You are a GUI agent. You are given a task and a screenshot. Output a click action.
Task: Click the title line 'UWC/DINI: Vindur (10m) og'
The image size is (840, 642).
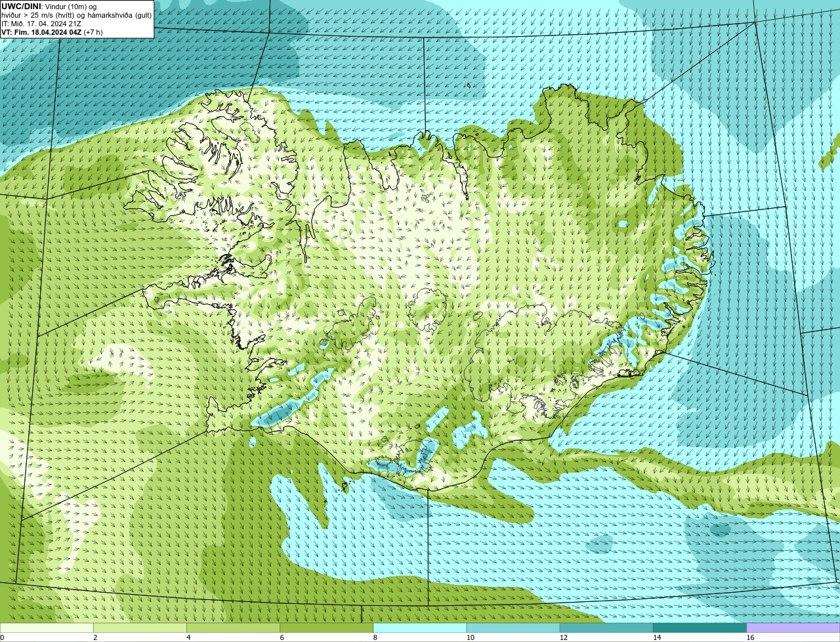[49, 7]
